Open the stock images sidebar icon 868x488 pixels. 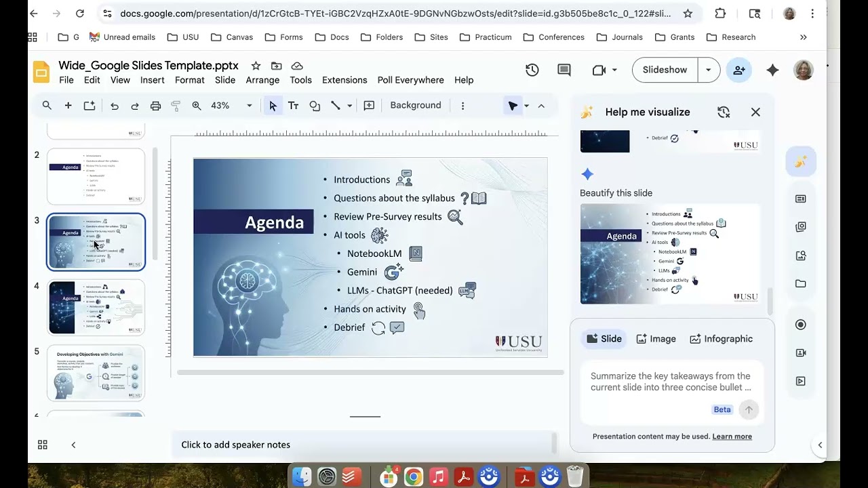tap(801, 256)
